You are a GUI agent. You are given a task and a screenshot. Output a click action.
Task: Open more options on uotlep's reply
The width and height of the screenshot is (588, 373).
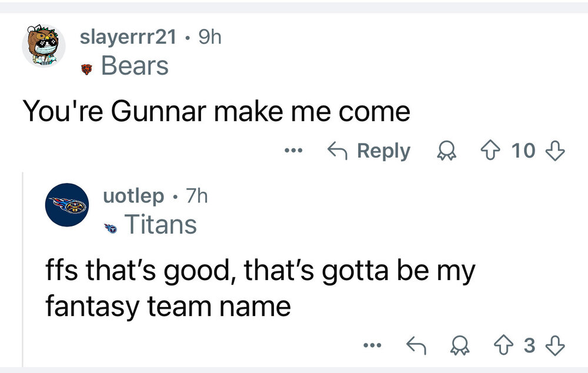pyautogui.click(x=371, y=346)
